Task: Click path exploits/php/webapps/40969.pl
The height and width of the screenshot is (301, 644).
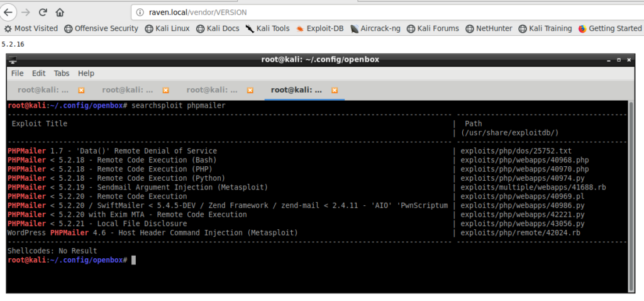Action: click(523, 196)
